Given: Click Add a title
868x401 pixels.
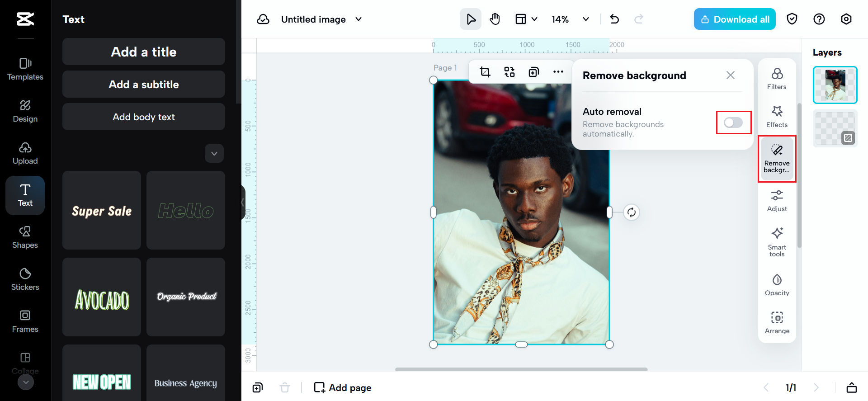Looking at the screenshot, I should click(144, 52).
